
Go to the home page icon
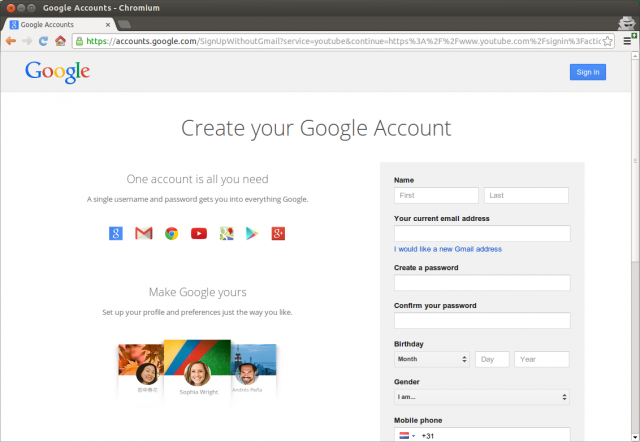pos(60,41)
